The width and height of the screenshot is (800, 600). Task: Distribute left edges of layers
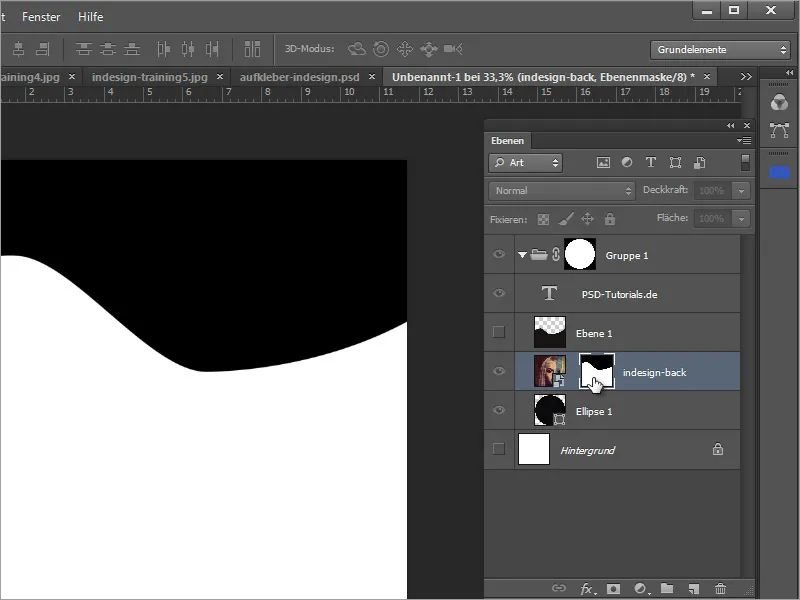coord(163,49)
